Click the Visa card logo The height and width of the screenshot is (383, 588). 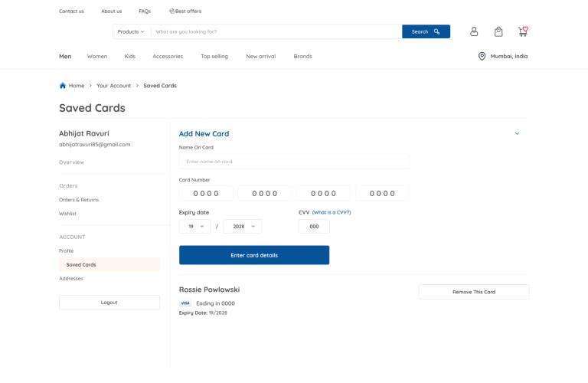185,303
